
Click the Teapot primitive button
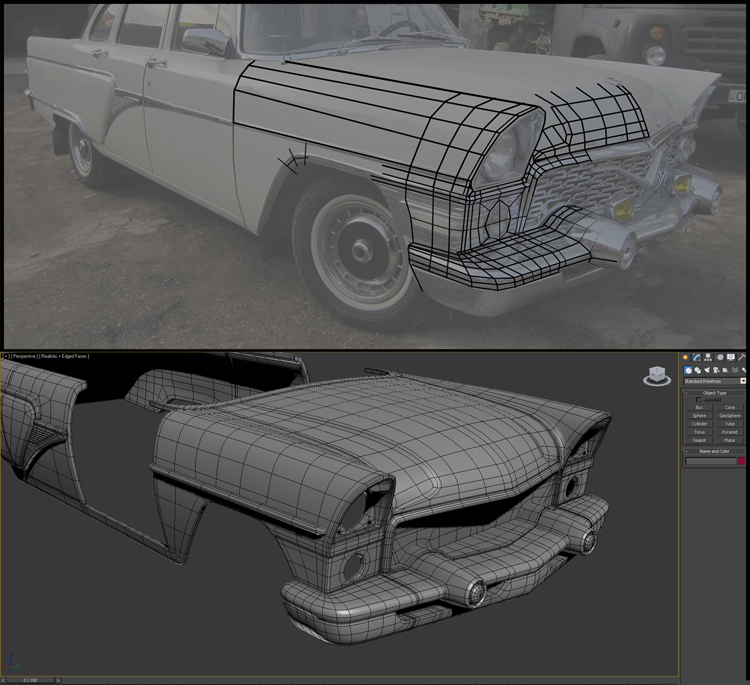(699, 440)
